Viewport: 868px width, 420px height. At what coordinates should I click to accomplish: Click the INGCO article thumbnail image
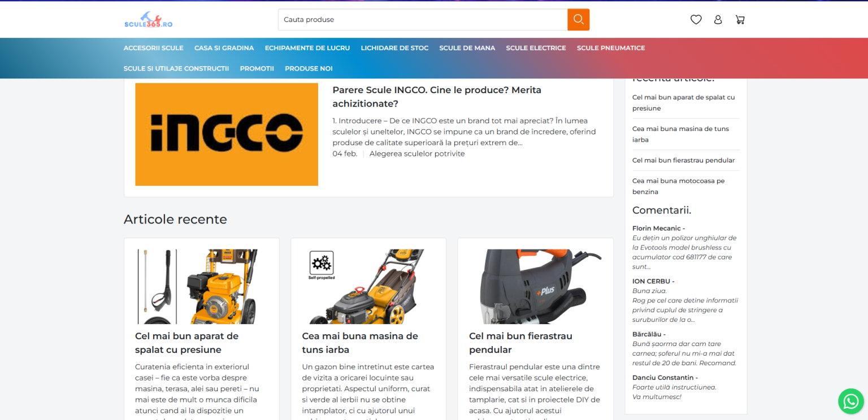[227, 134]
